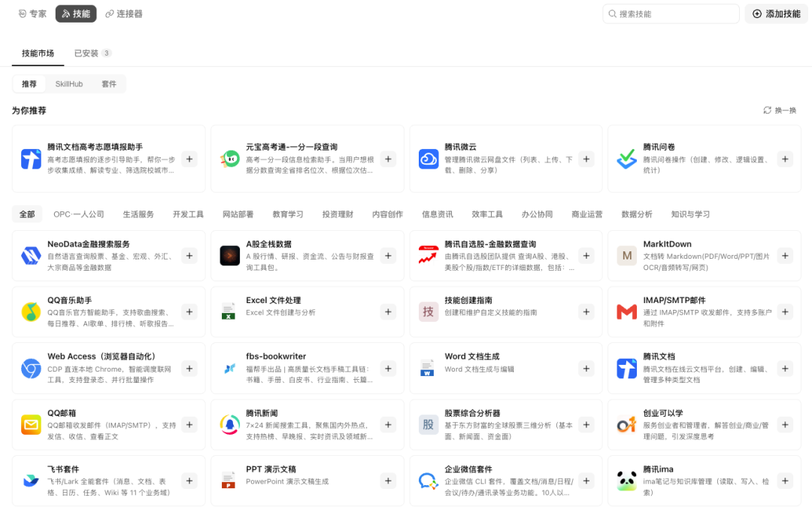
Task: Select the SkillHub sub-tab
Action: tap(69, 84)
